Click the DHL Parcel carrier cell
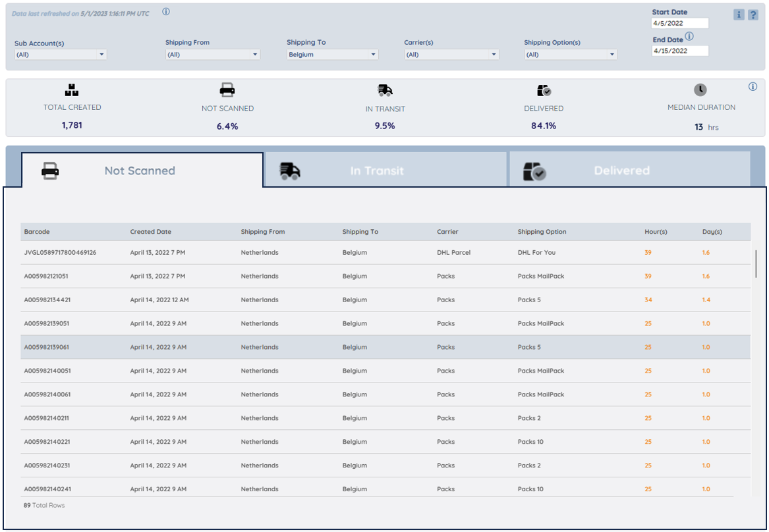Screen dimensions: 769x532 453,253
